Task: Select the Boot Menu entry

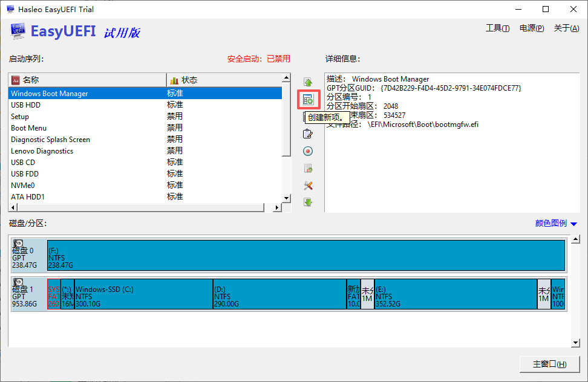Action: pos(145,128)
